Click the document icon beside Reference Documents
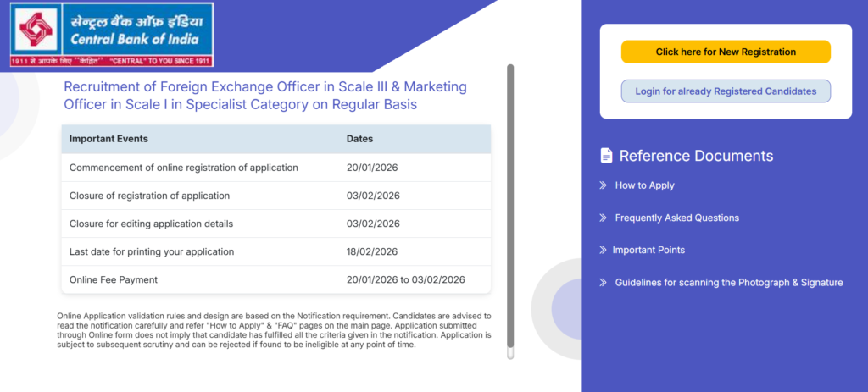 pos(606,156)
